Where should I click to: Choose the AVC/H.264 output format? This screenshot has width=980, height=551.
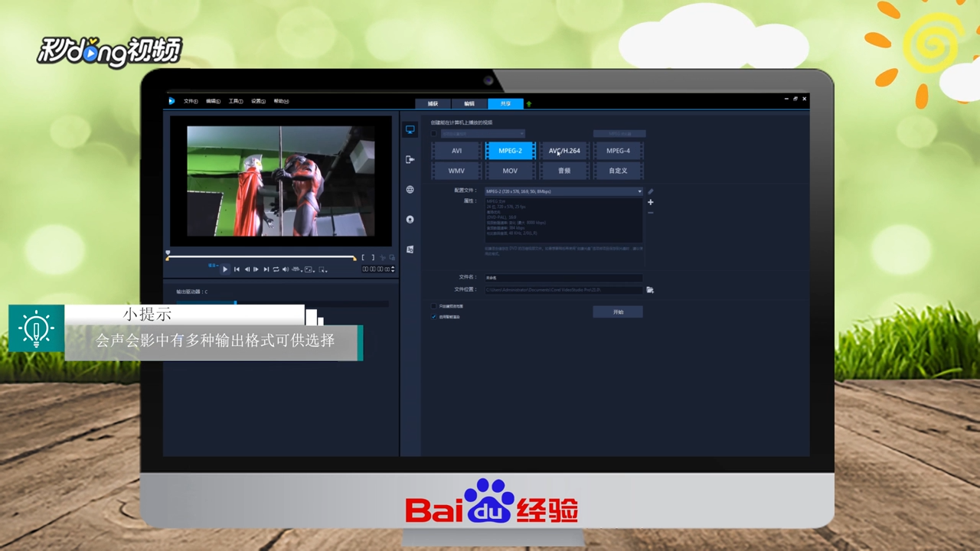[564, 151]
